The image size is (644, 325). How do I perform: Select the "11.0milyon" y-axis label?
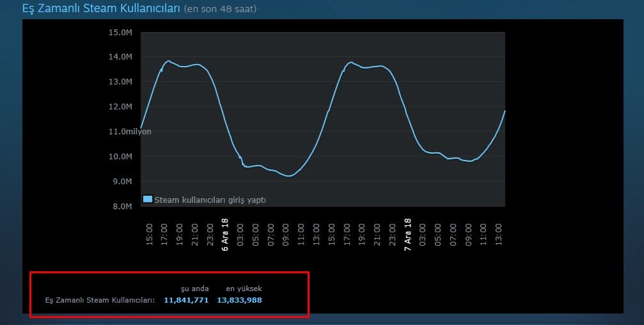coord(129,132)
